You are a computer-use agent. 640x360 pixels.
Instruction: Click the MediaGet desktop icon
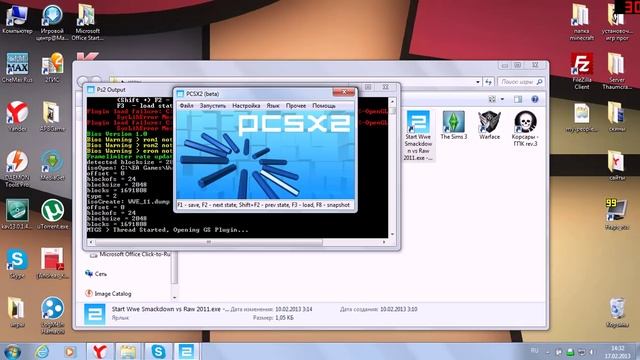52,166
